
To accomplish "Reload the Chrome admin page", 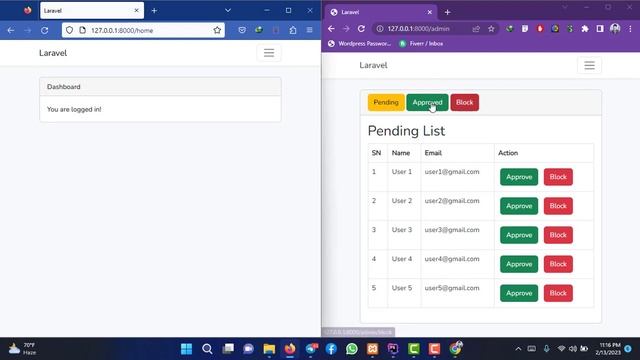I will point(361,29).
